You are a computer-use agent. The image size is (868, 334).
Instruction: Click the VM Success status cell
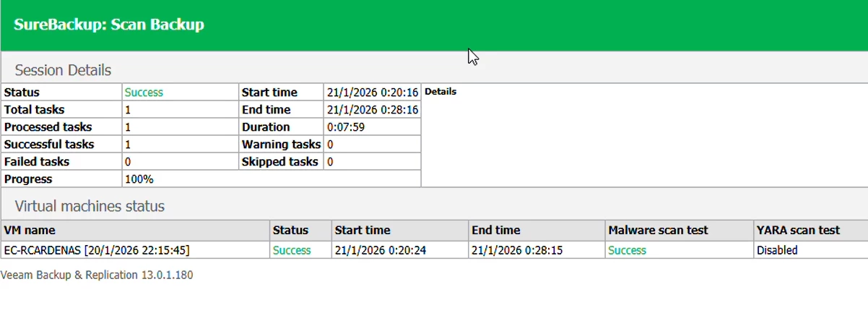[292, 250]
